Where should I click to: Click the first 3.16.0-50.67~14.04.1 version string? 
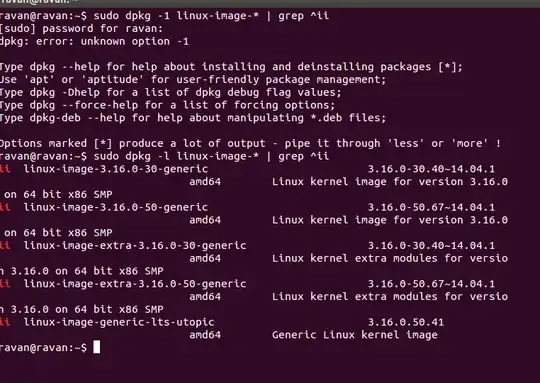[431, 207]
